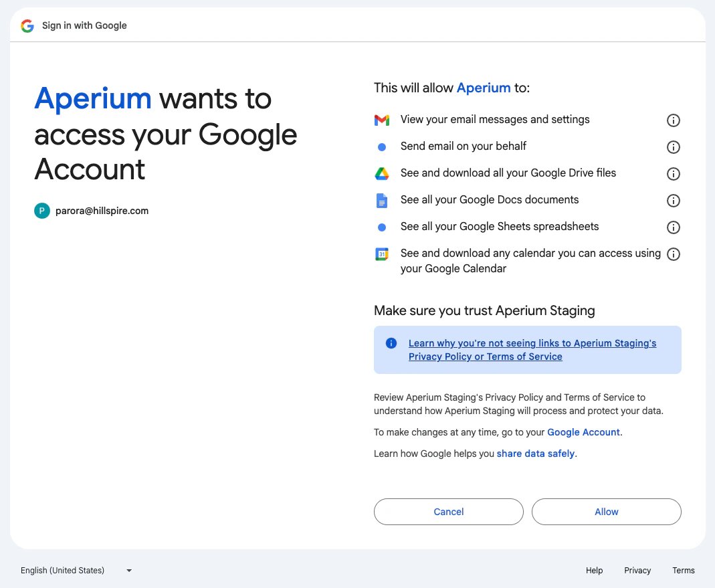
Task: Click the Google logo in the header
Action: coord(27,26)
